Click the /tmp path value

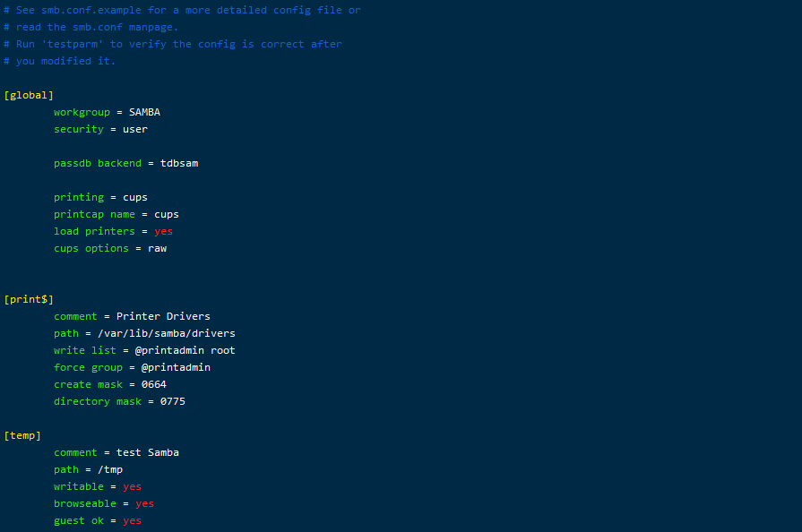(x=110, y=469)
